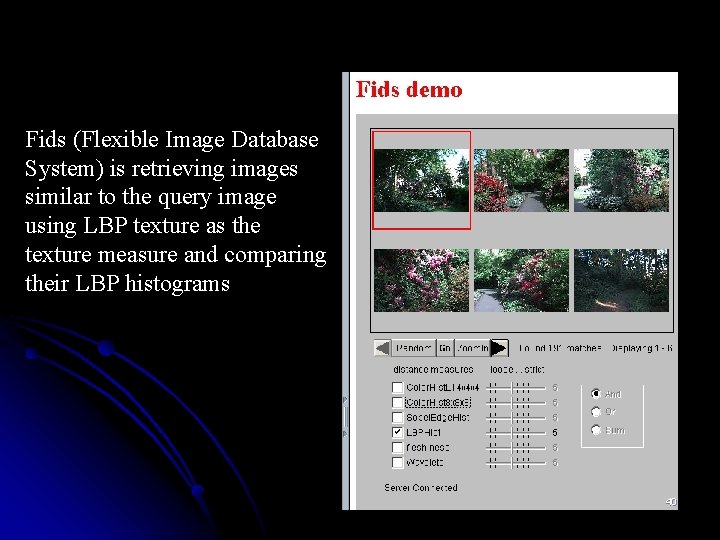Select the red-outlined query image thumbnail
720x540 pixels.
click(422, 180)
